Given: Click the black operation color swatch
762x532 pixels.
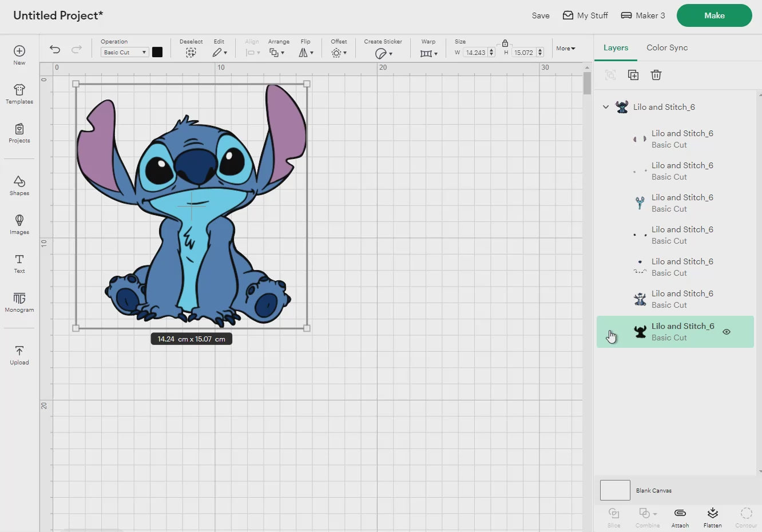Looking at the screenshot, I should (157, 52).
